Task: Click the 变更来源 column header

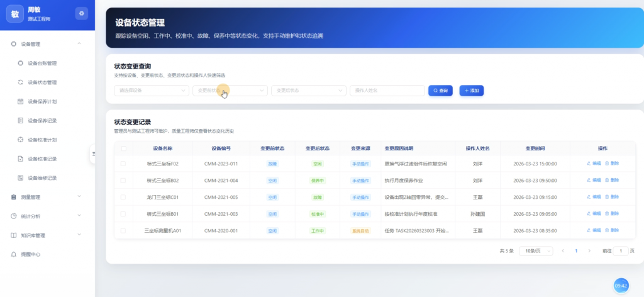Action: (x=360, y=148)
